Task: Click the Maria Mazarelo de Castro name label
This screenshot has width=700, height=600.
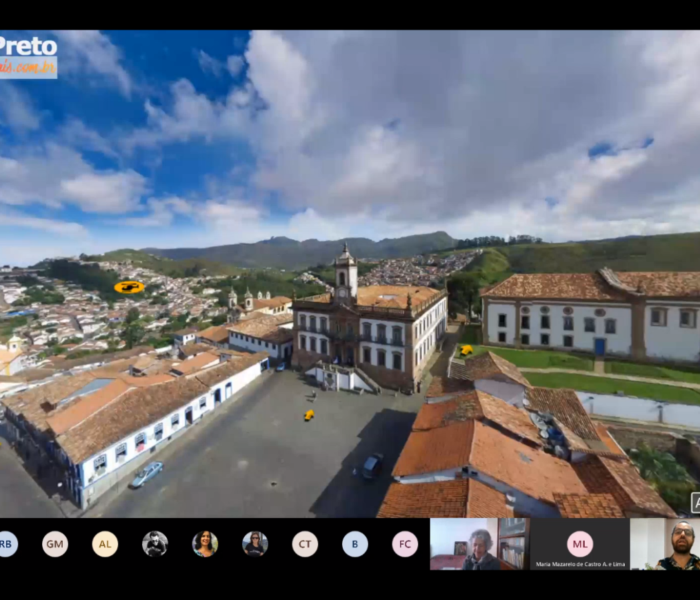Action: click(580, 564)
